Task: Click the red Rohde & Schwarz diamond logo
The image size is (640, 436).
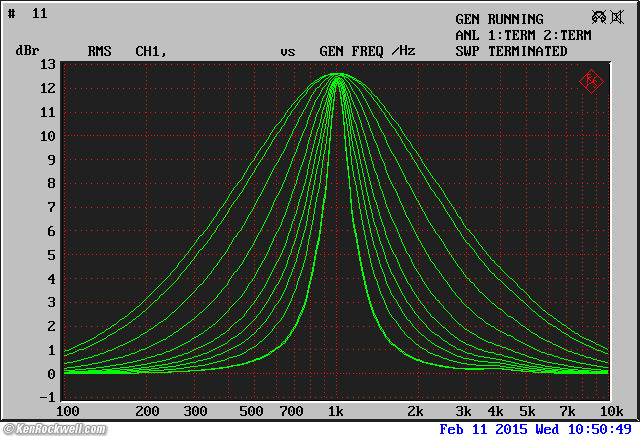Action: click(x=591, y=81)
